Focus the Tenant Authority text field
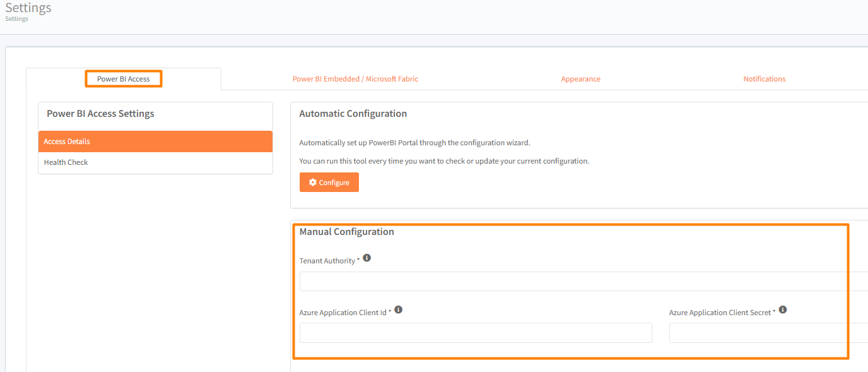 (580, 282)
